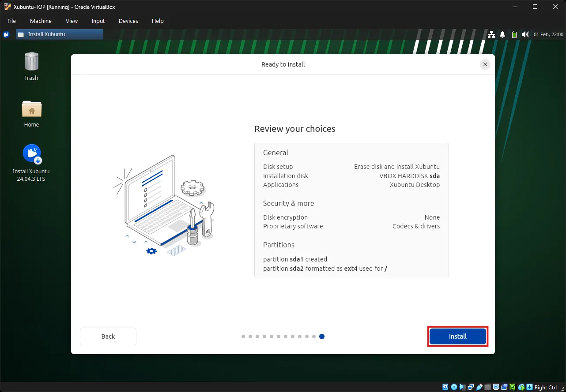Image resolution: width=566 pixels, height=392 pixels.
Task: Go back with the Back button
Action: click(x=108, y=336)
